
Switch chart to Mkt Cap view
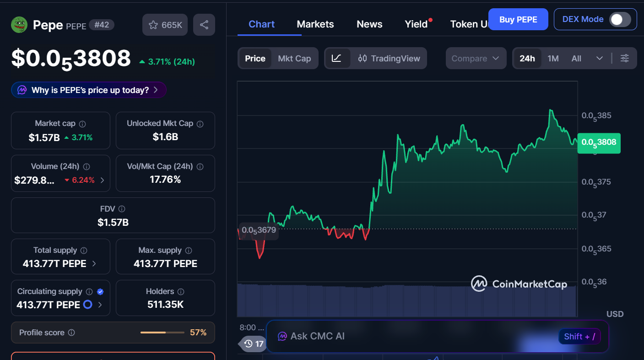coord(294,58)
